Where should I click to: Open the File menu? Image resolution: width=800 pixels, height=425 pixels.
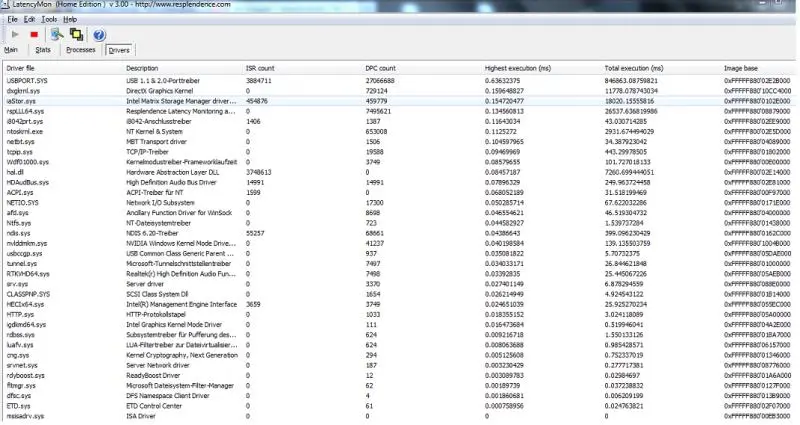10,19
